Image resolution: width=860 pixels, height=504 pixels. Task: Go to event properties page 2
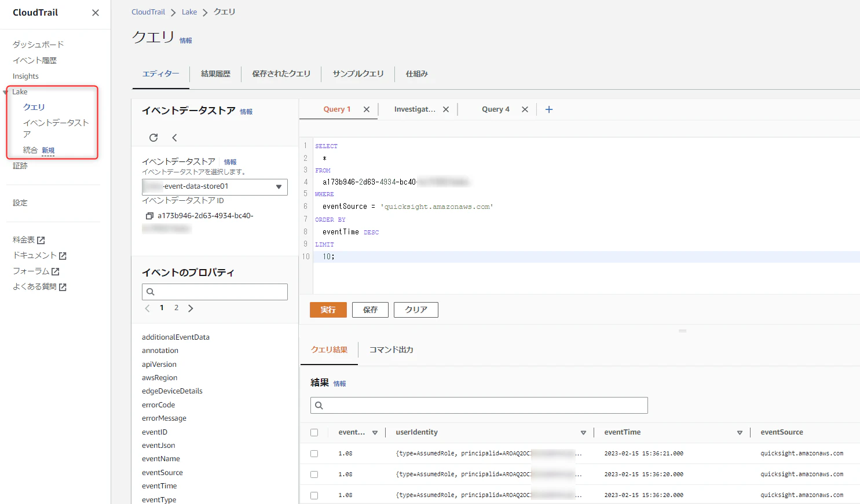(177, 308)
